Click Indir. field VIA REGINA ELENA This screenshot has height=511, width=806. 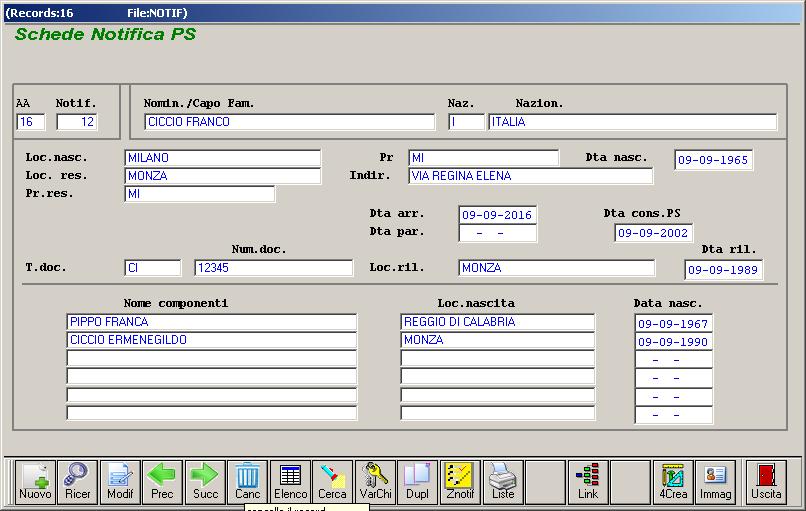pos(531,176)
